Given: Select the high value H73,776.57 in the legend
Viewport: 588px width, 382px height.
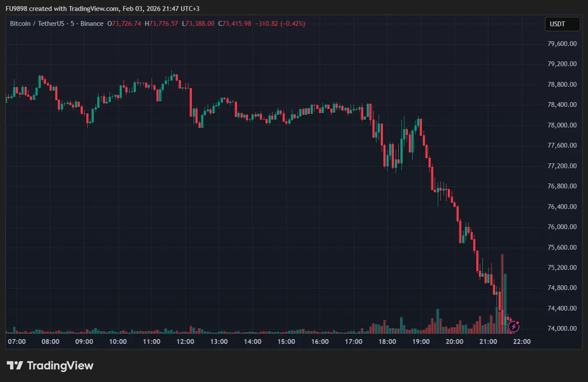Looking at the screenshot, I should pos(162,24).
